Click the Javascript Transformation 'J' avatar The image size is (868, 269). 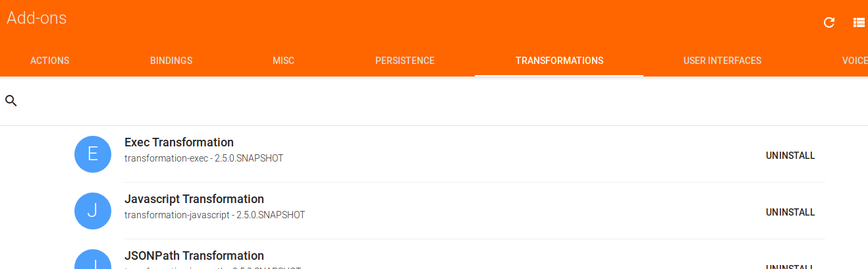coord(93,211)
